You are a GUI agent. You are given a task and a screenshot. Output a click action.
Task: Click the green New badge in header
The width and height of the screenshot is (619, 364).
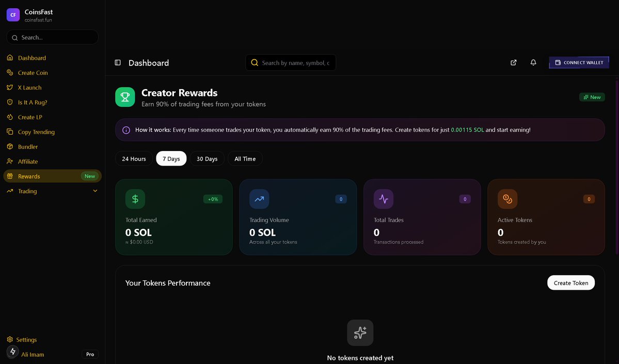pyautogui.click(x=592, y=97)
